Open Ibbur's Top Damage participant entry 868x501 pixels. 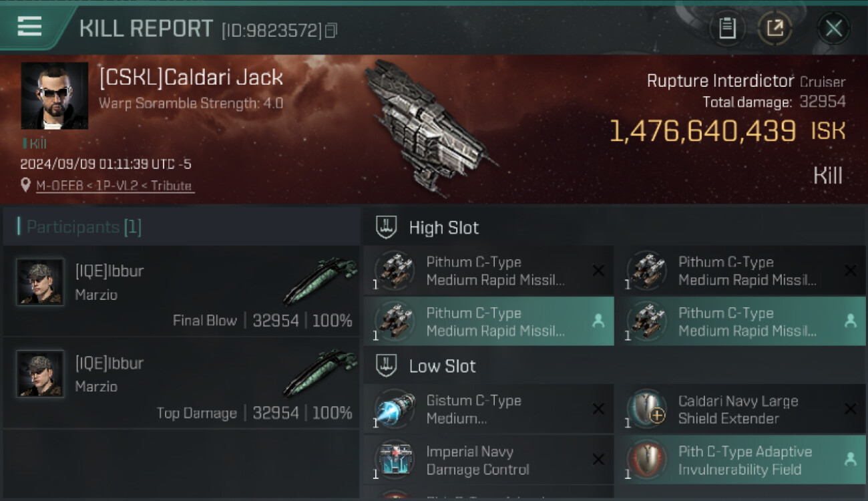182,383
